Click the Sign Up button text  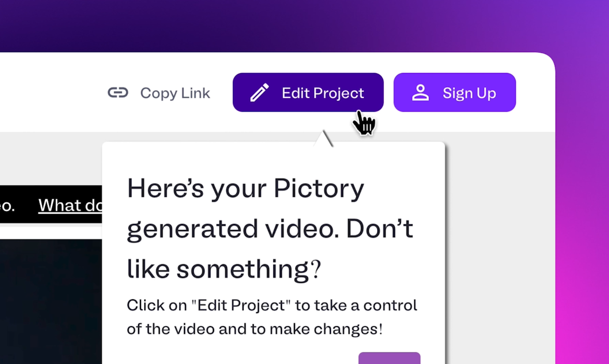[x=469, y=92]
